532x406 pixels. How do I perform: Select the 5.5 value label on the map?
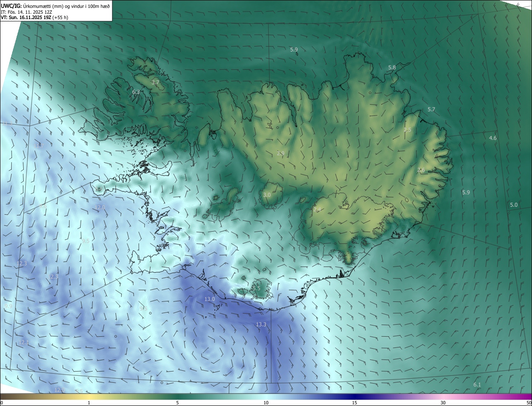(256, 288)
